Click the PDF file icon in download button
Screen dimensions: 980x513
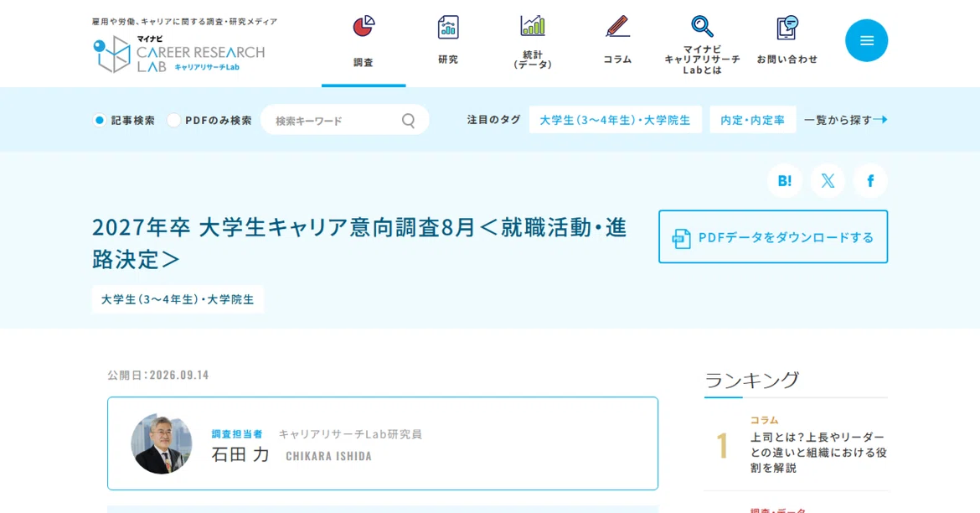pos(681,238)
